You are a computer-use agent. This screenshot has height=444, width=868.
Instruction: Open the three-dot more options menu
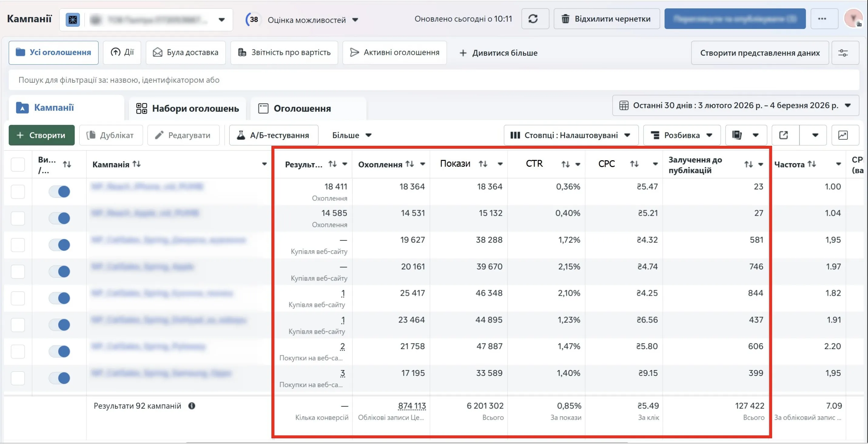tap(823, 19)
